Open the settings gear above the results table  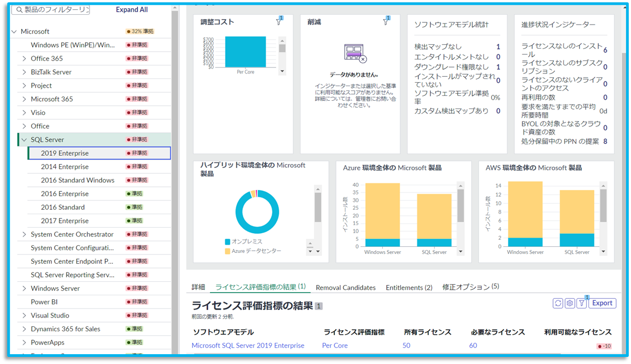569,303
